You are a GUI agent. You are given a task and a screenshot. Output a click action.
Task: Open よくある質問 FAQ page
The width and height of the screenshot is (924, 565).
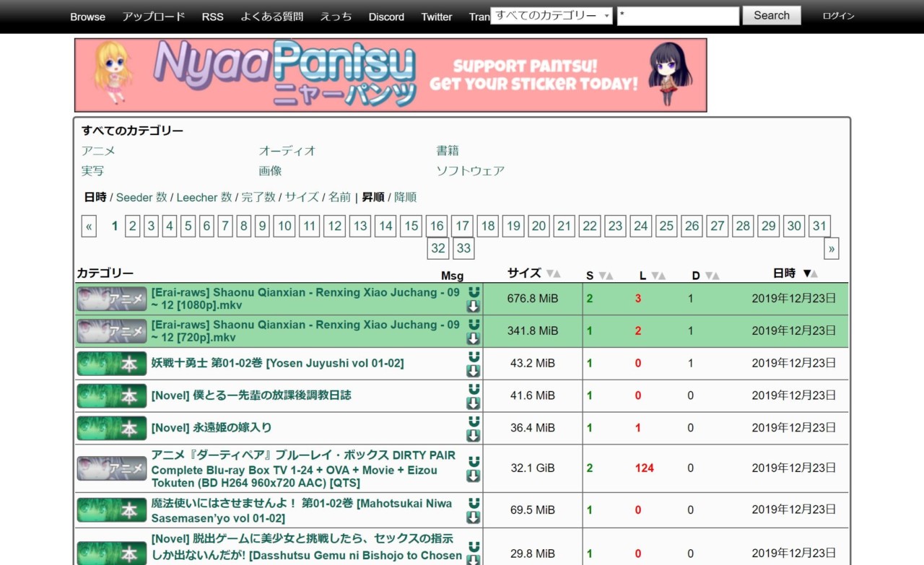pos(272,17)
